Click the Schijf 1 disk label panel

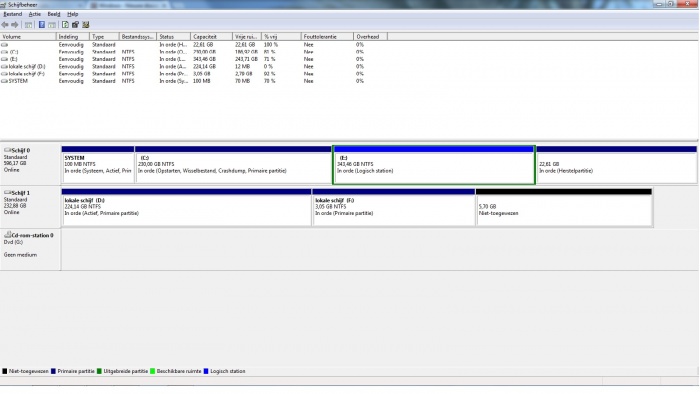(30, 207)
